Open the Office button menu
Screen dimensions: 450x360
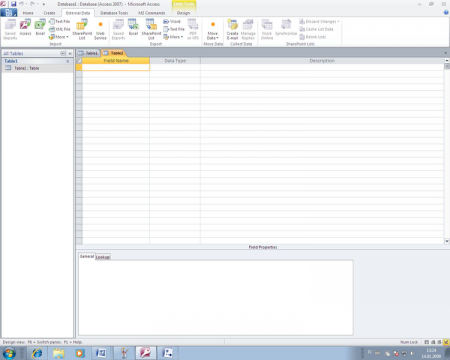coord(8,13)
